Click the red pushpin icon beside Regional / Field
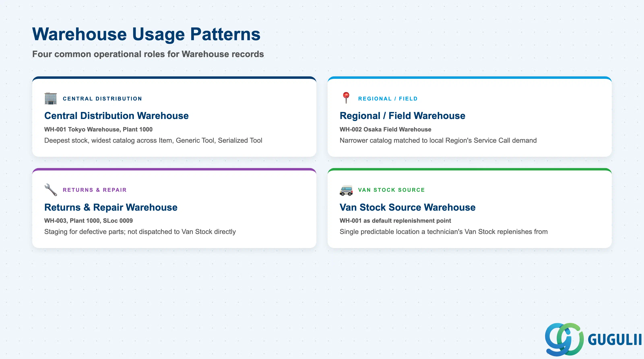The width and height of the screenshot is (644, 359). click(x=346, y=98)
